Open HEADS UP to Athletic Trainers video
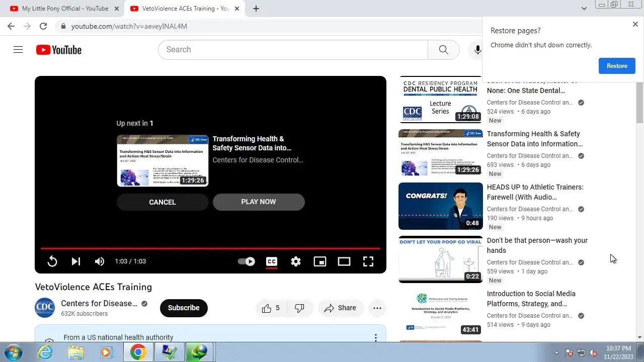644x362 pixels. tap(535, 192)
